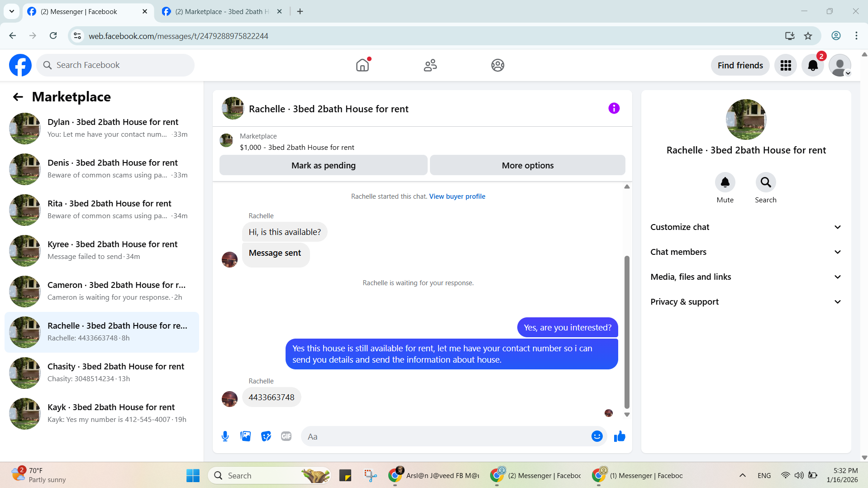Mute this conversation with the bell icon

725,182
